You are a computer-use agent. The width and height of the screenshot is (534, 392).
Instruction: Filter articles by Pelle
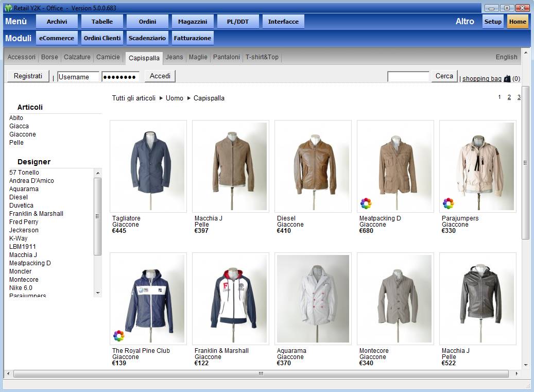tap(16, 142)
